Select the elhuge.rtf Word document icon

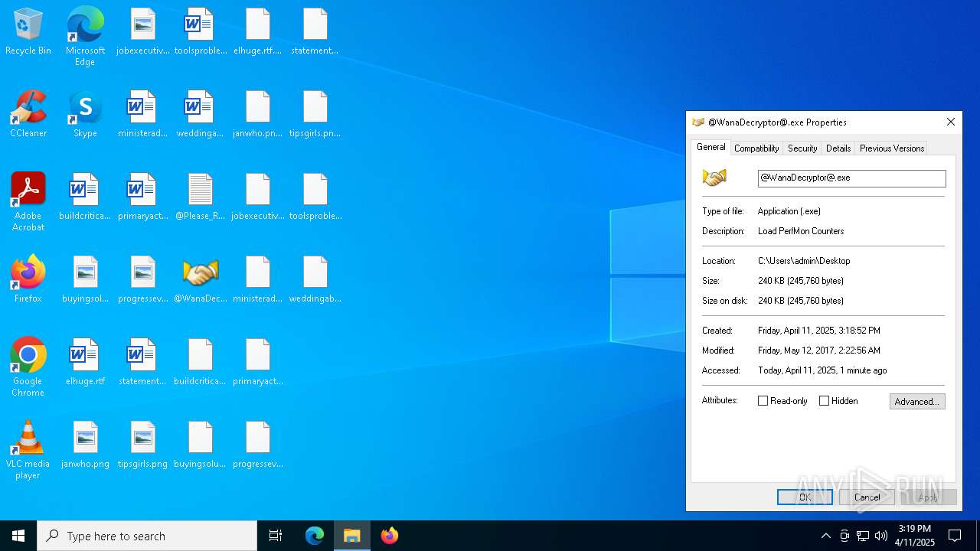click(x=85, y=363)
